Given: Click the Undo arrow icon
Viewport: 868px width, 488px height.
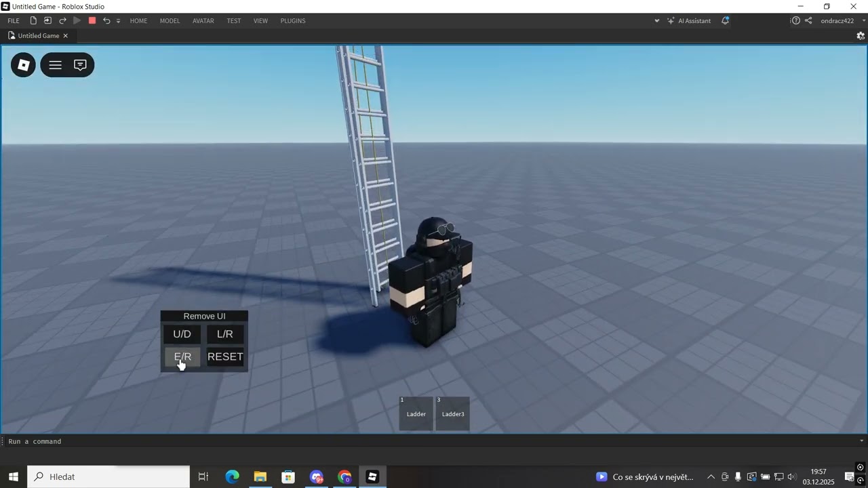Looking at the screenshot, I should click(x=106, y=21).
